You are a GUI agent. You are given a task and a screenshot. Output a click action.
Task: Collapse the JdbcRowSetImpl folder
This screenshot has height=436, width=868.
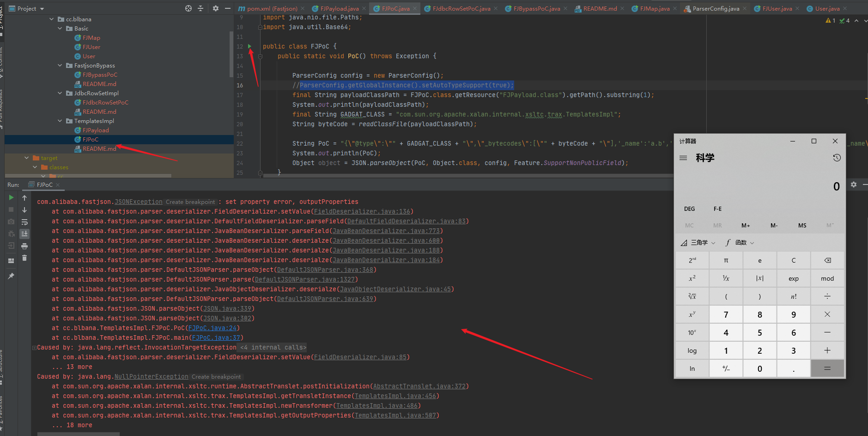(60, 93)
